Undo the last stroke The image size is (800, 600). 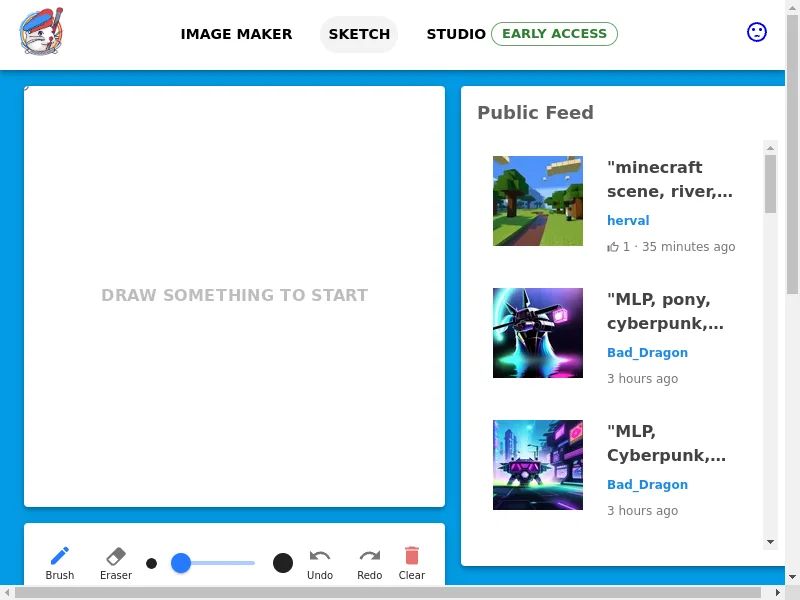(320, 562)
